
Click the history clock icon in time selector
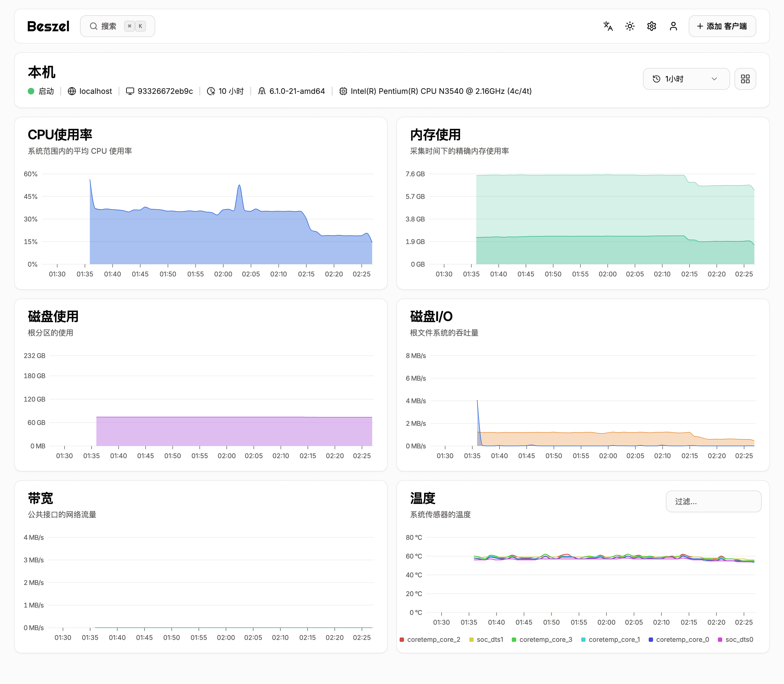click(x=656, y=79)
